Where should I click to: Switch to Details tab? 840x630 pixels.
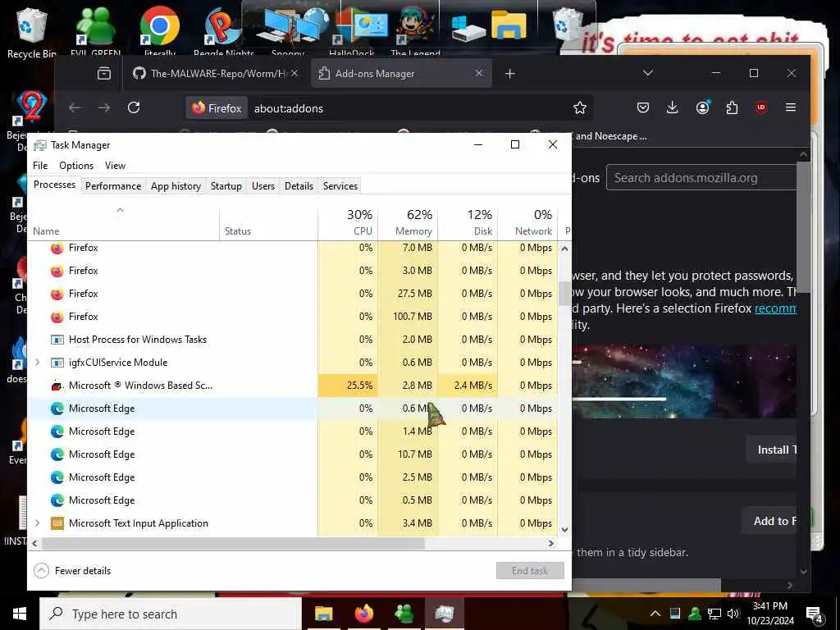(x=299, y=186)
